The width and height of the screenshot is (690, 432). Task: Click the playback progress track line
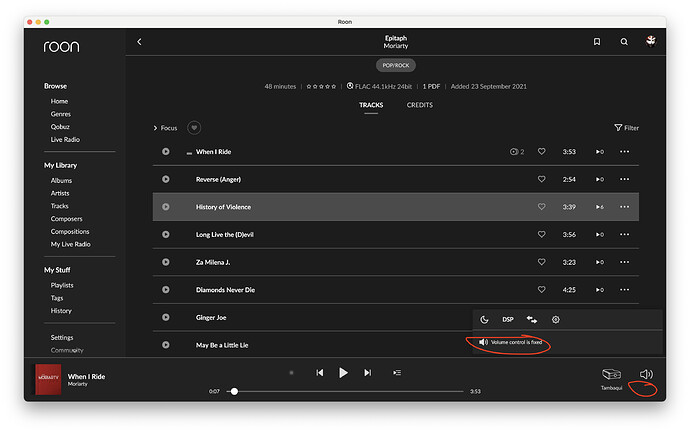point(345,391)
